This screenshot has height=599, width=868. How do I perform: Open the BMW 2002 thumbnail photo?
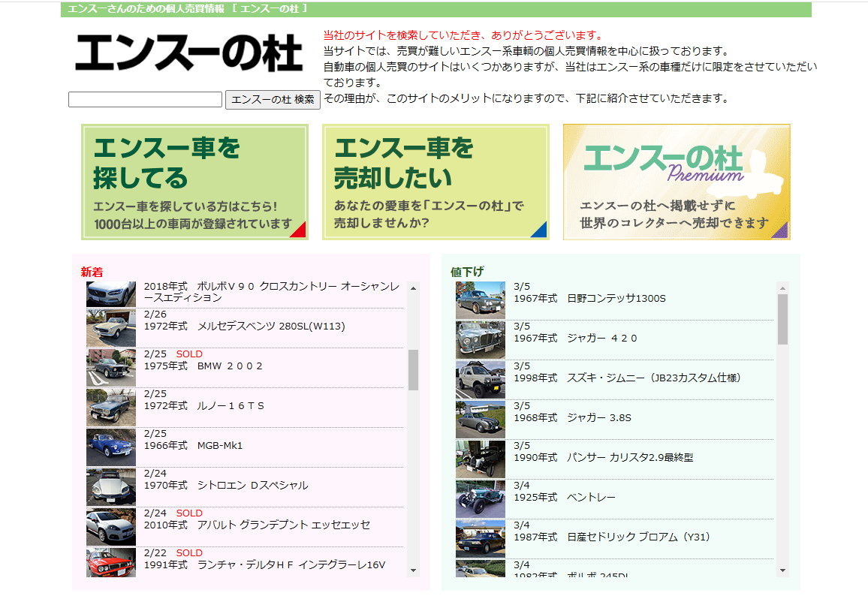point(110,368)
